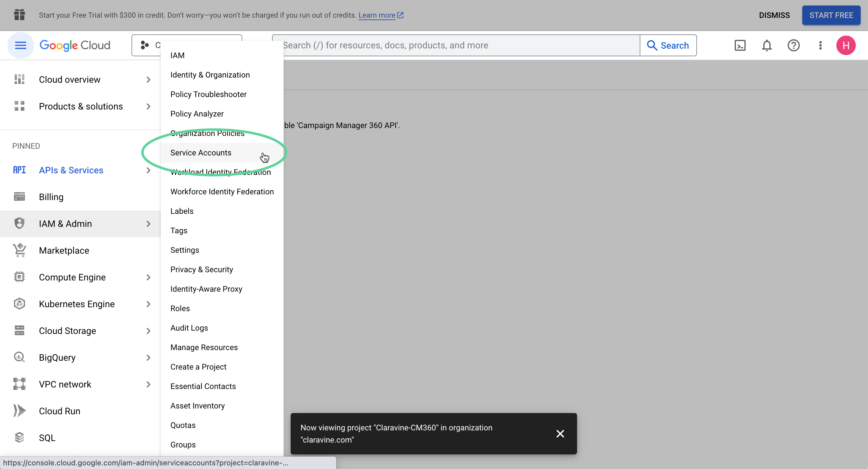Expand BigQuery submenu arrow
Viewport: 868px width, 469px height.
[148, 358]
